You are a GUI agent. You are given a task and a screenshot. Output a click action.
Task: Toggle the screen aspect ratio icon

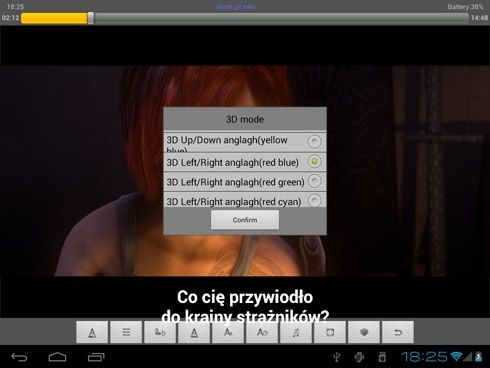pyautogui.click(x=330, y=332)
